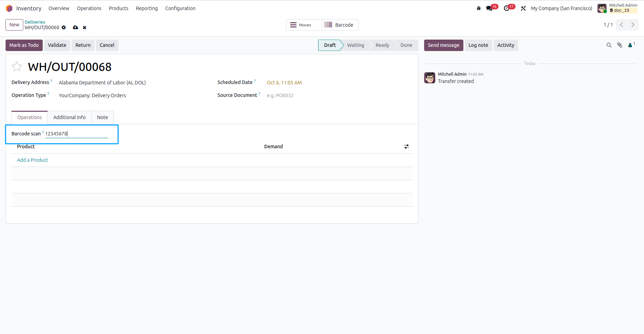Click the debug bug icon

tap(479, 8)
